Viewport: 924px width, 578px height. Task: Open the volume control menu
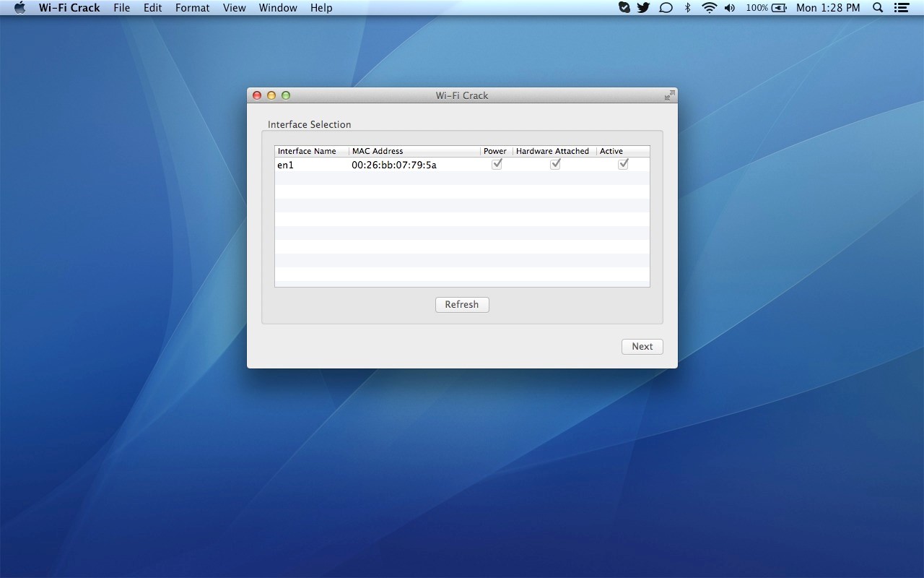[730, 8]
